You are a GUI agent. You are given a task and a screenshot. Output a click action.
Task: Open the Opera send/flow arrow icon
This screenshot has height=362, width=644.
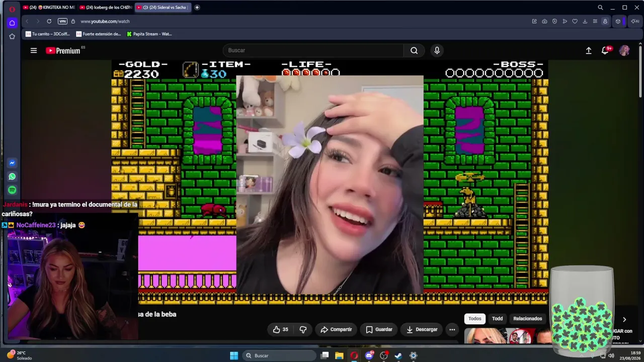click(x=565, y=21)
